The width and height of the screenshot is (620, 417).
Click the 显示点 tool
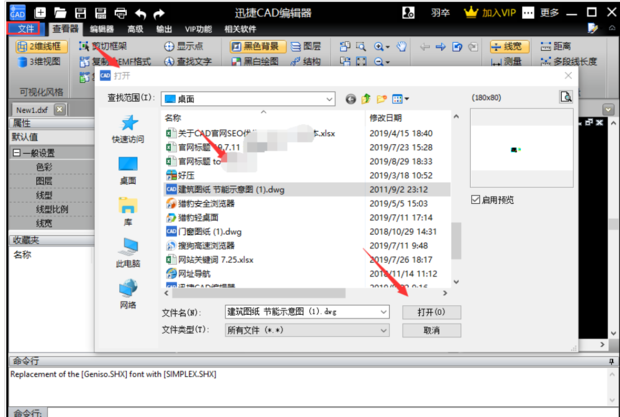click(183, 46)
